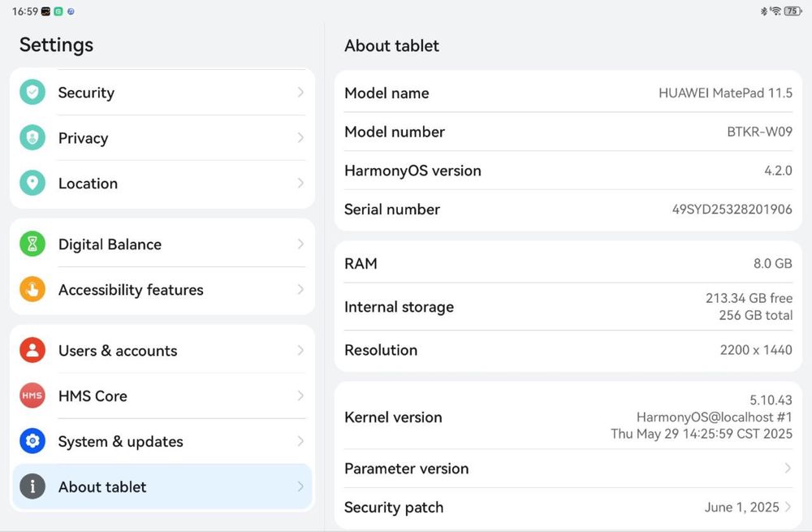Tap the text 213.34 GB free
812x532 pixels.
(749, 298)
